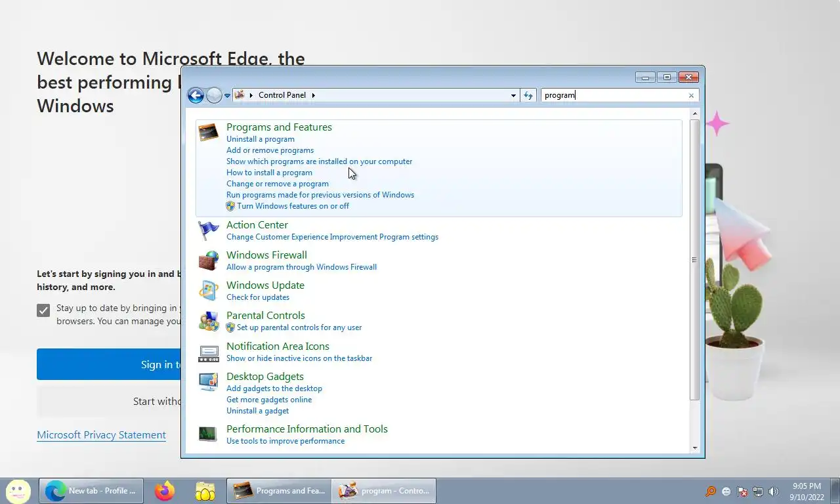The height and width of the screenshot is (504, 840).
Task: Open the Programs and Features icon
Action: (209, 132)
